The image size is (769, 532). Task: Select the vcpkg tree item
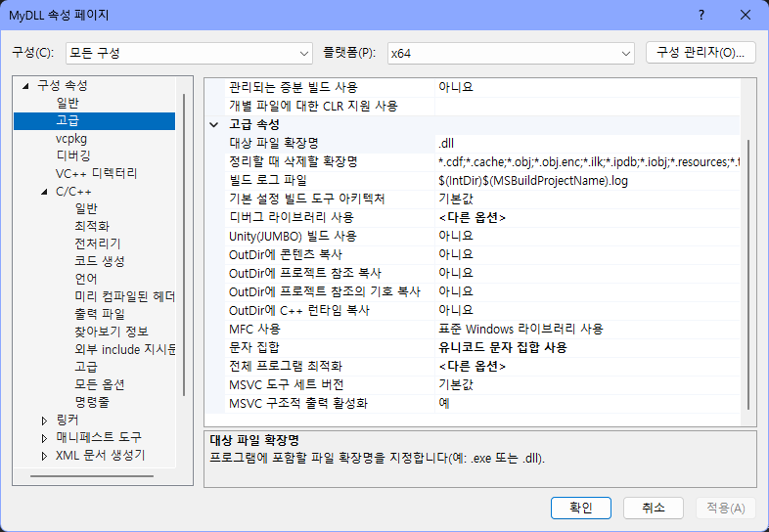(x=70, y=138)
